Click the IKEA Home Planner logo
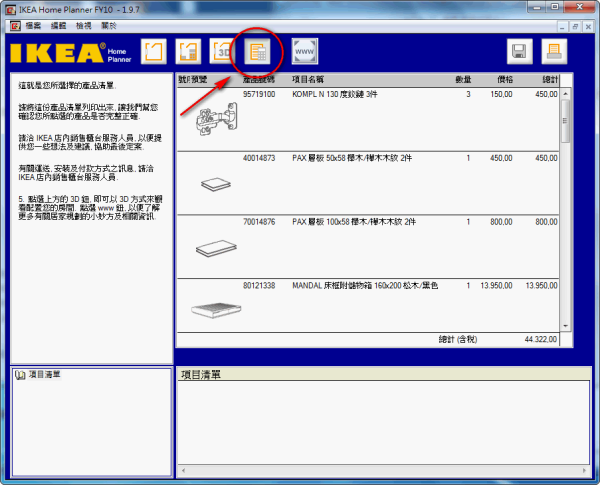600x485 pixels. tap(68, 52)
